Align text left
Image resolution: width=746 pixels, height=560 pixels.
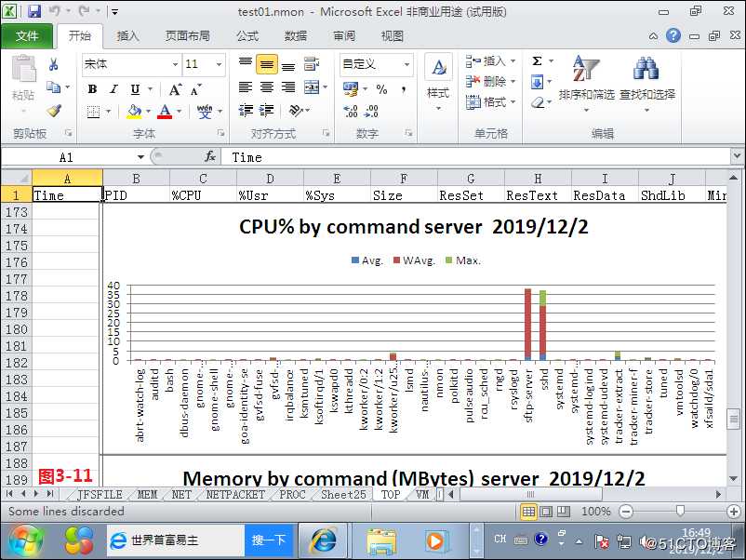[x=246, y=87]
